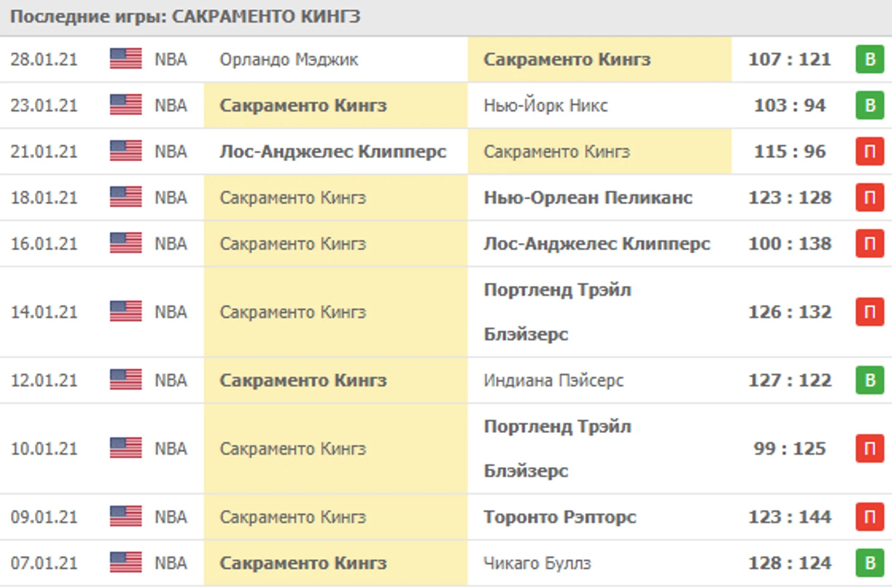Click the red П badge for 21.01.21 game
Screen dimensions: 892x588
[869, 151]
